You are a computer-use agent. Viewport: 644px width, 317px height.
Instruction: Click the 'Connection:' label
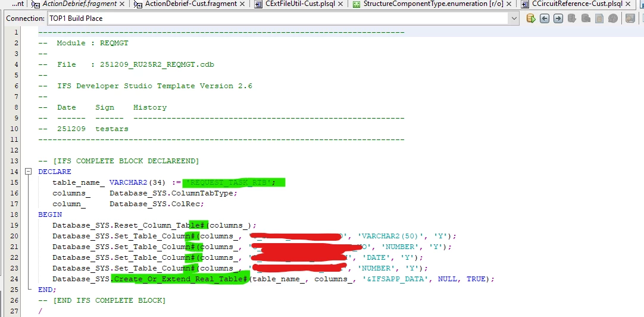click(x=25, y=18)
